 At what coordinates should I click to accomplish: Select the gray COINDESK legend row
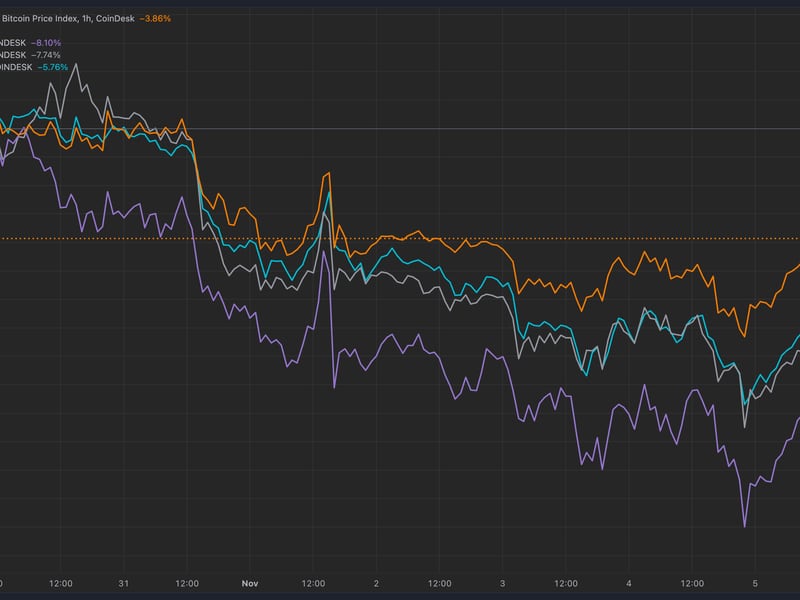coord(12,54)
